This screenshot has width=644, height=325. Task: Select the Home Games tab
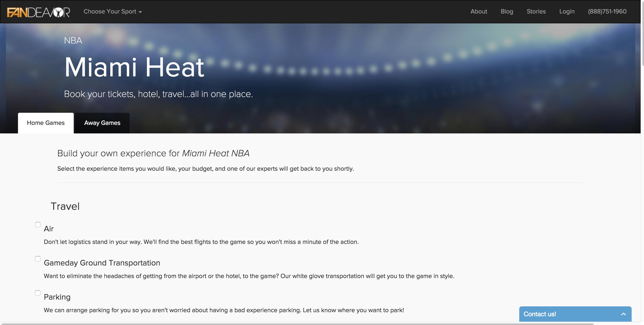[46, 123]
